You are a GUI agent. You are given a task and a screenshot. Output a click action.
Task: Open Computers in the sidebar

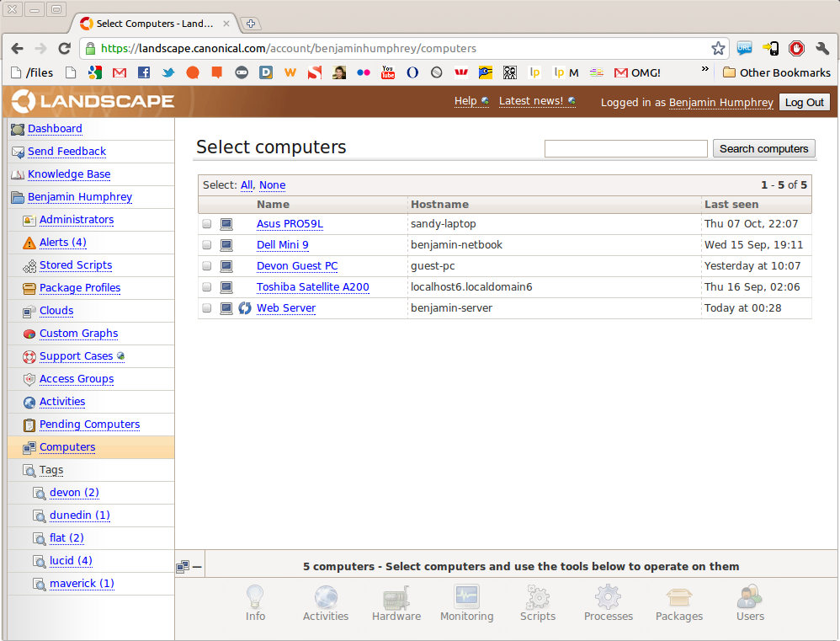67,447
